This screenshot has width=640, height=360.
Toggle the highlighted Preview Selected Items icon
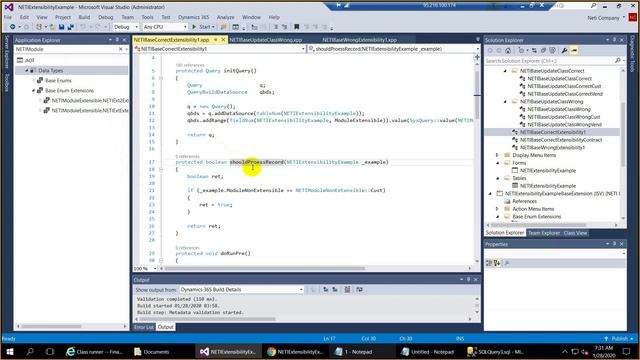(574, 51)
